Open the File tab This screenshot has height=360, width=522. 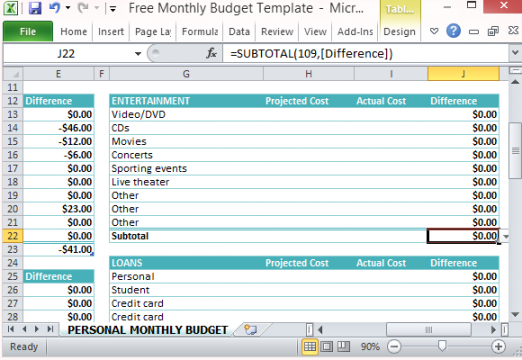28,31
